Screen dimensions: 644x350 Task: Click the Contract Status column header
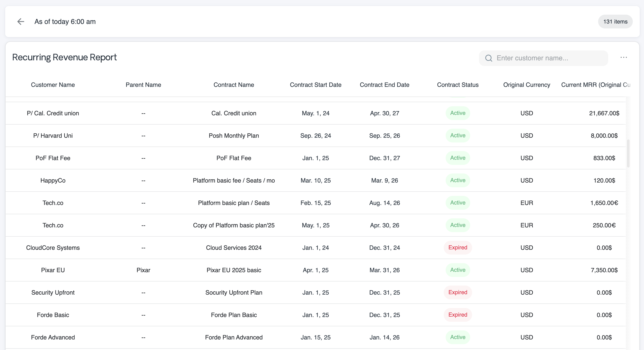tap(457, 85)
